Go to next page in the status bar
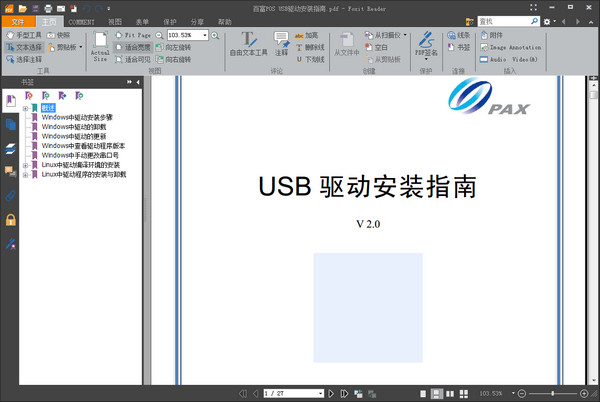Screen dimensions: 600x402 pos(331,393)
